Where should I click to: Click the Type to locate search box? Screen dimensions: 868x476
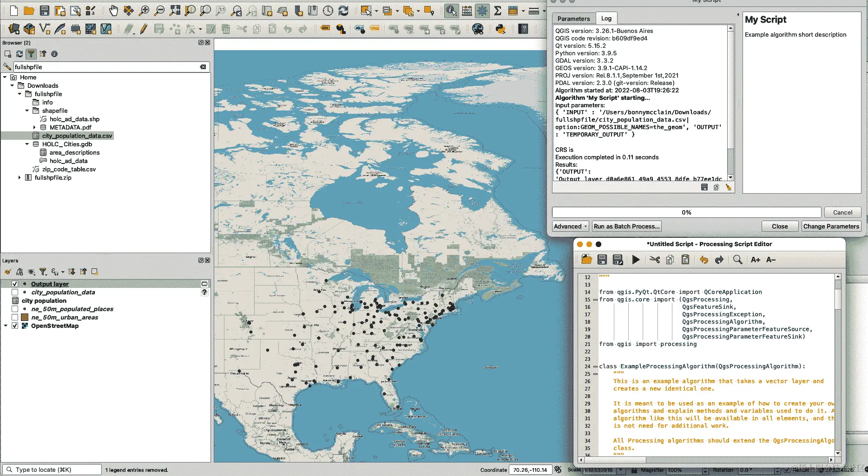52,469
